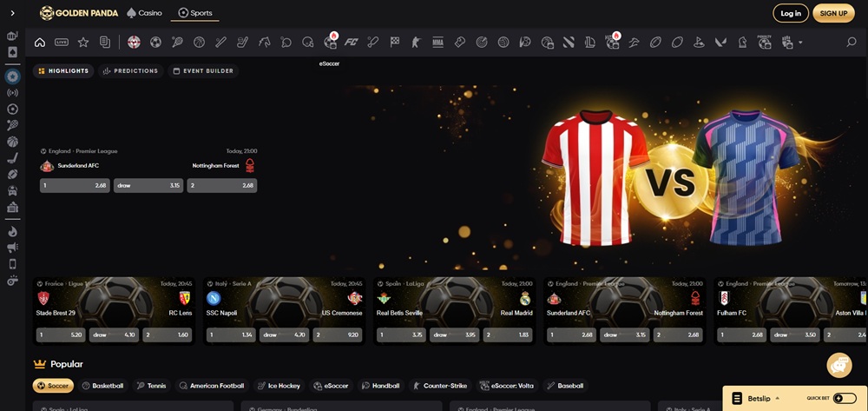Click the sidebar promotions flame icon

[13, 231]
